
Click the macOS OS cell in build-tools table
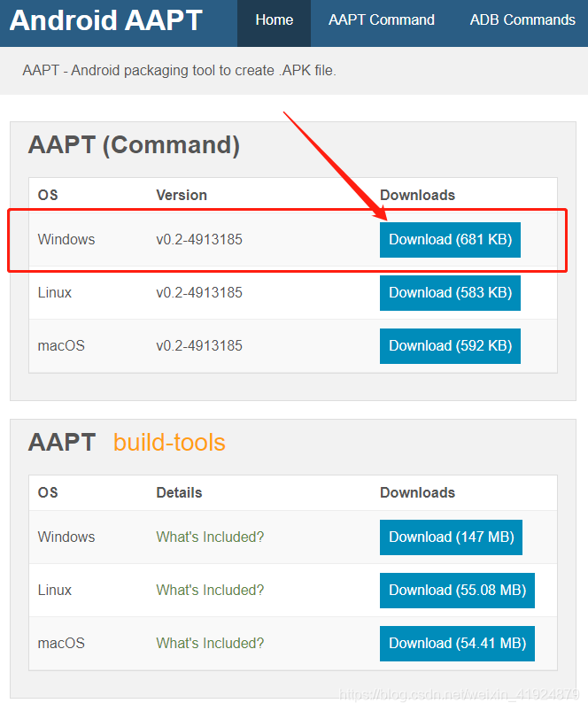pos(61,643)
